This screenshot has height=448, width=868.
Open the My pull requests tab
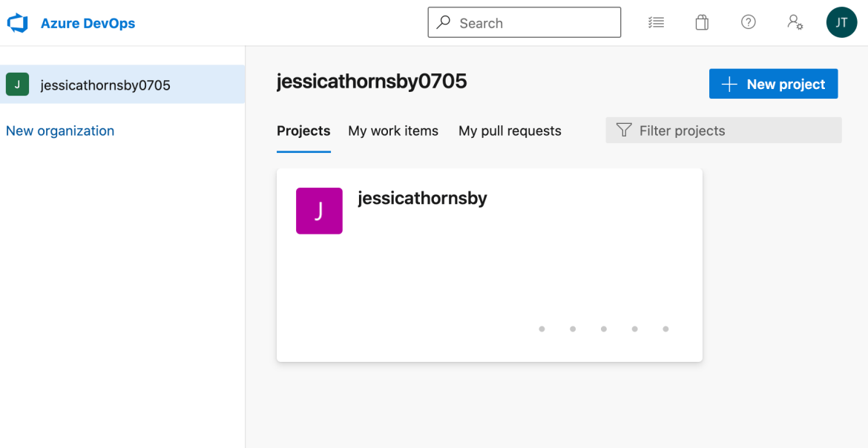point(510,131)
